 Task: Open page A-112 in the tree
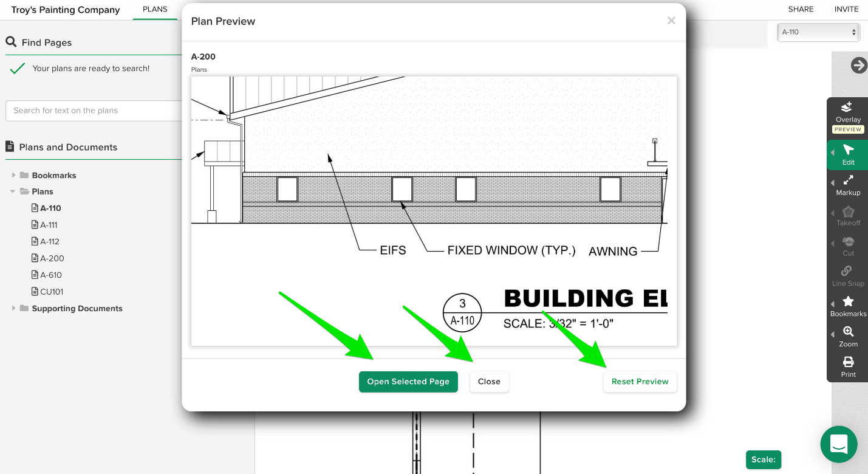click(x=50, y=241)
